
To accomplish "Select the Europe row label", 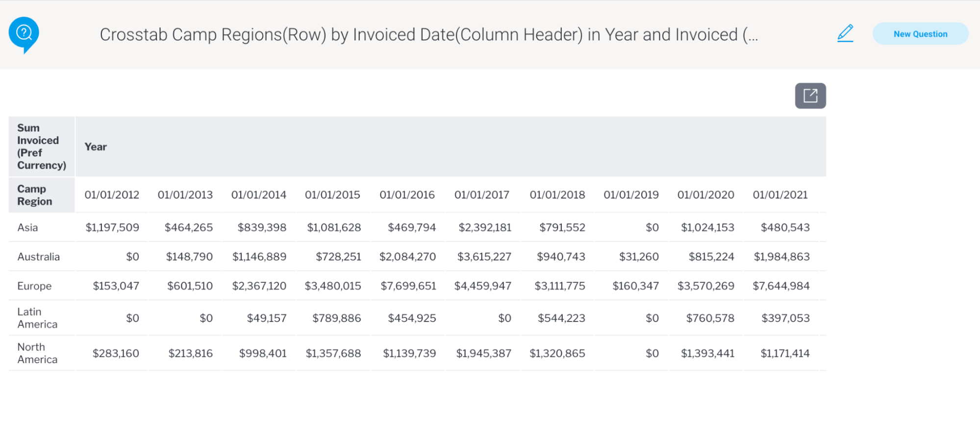I will tap(34, 286).
